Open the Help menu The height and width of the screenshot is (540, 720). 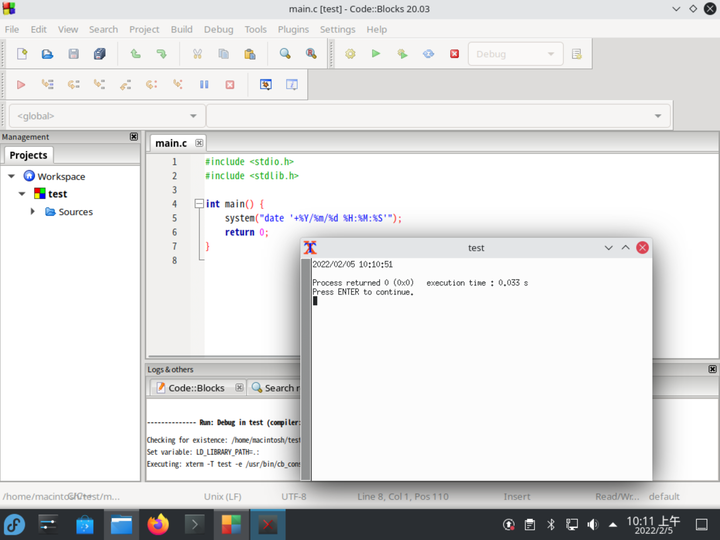[377, 29]
